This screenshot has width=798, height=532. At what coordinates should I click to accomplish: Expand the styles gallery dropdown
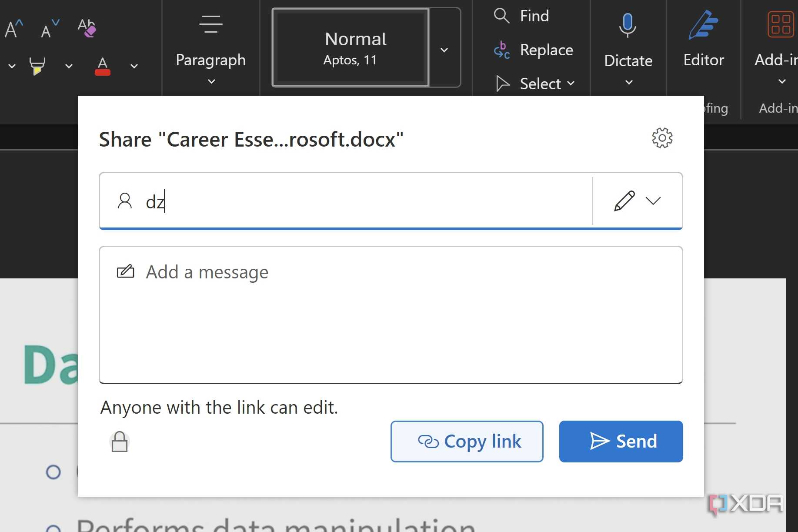tap(444, 50)
